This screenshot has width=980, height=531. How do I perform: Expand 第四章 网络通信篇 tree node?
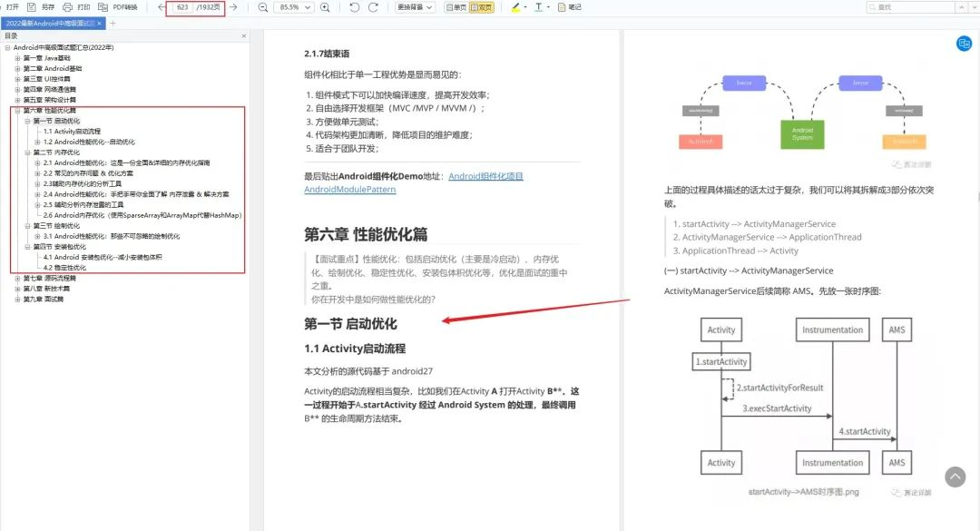[x=17, y=90]
